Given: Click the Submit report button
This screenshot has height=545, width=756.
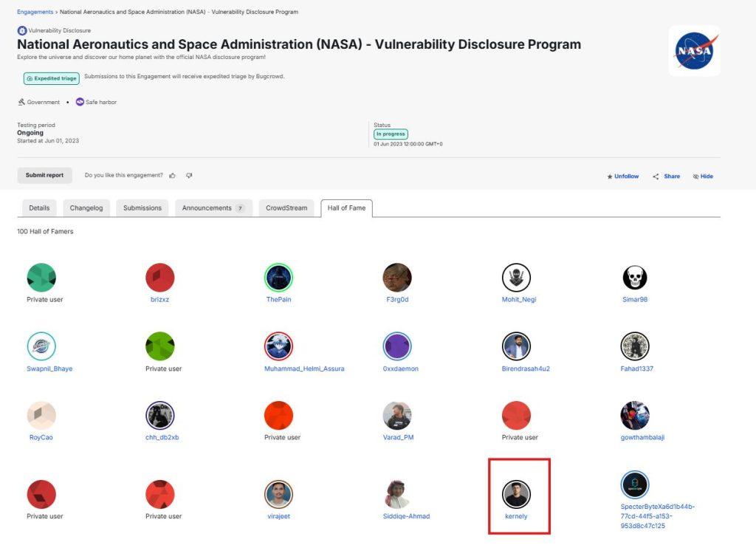Looking at the screenshot, I should click(44, 175).
